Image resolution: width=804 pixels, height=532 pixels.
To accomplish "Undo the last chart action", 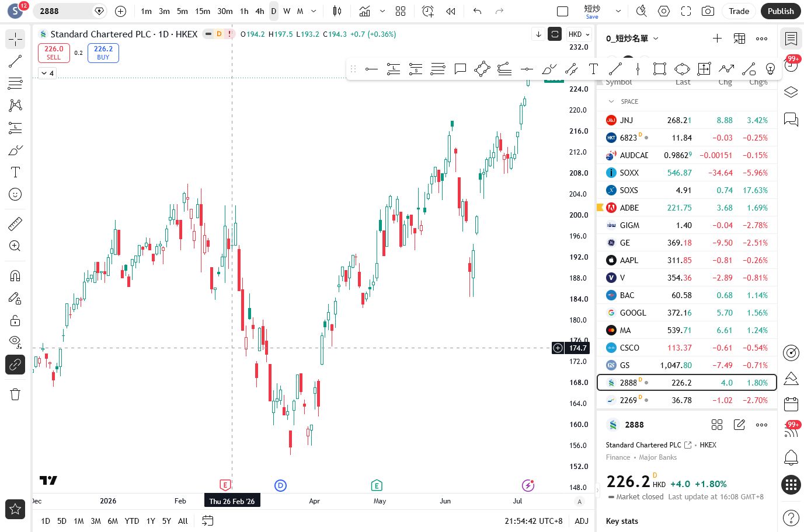I will coord(477,11).
